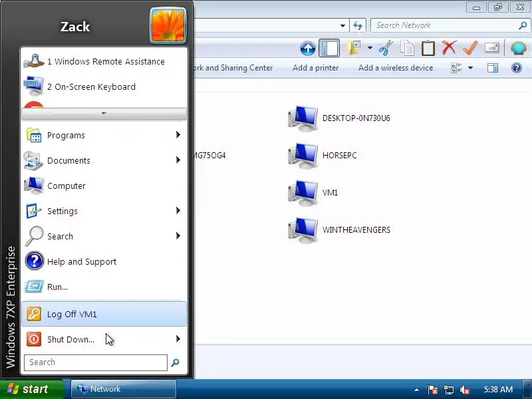Open the folder options dropdown arrow

click(370, 48)
